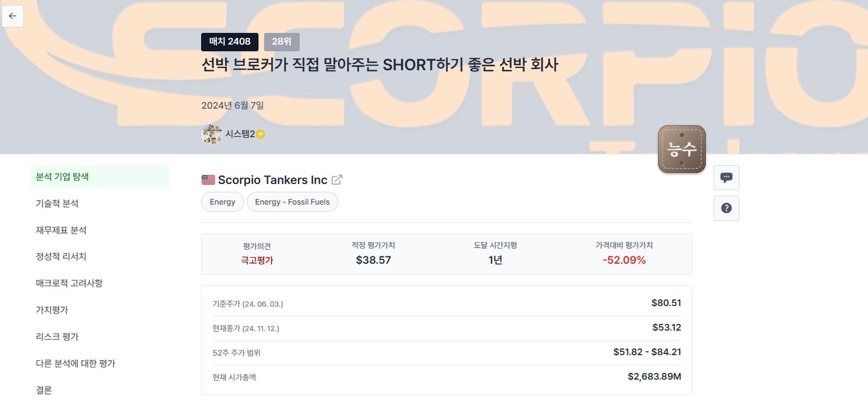The width and height of the screenshot is (868, 412).
Task: Open 리스크 평가 section
Action: (57, 337)
